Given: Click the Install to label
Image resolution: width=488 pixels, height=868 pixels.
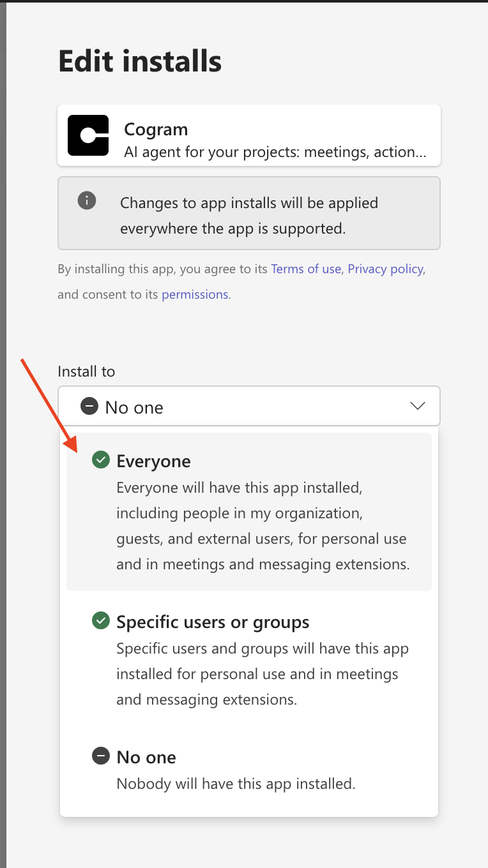Looking at the screenshot, I should (86, 371).
